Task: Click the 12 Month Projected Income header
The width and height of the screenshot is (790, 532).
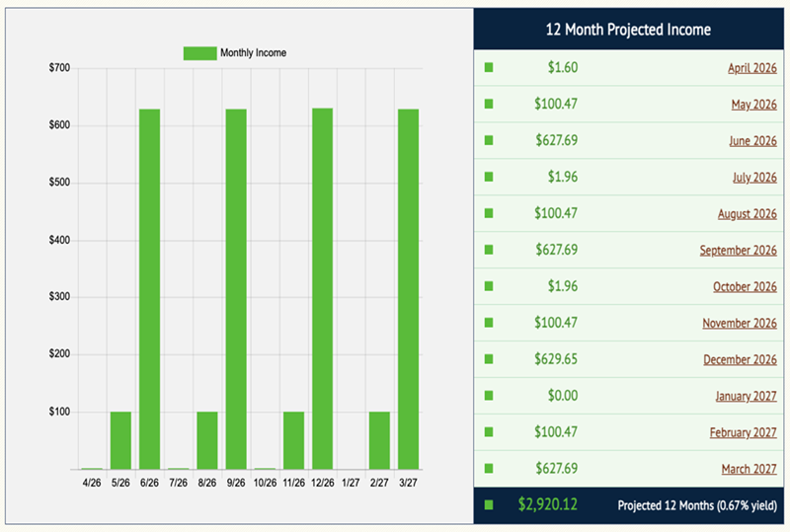Action: 628,30
